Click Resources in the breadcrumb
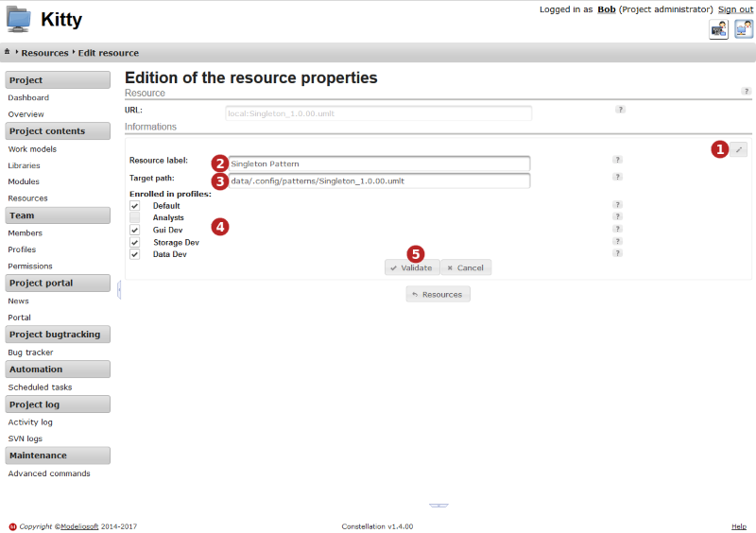The image size is (756, 533). [44, 53]
